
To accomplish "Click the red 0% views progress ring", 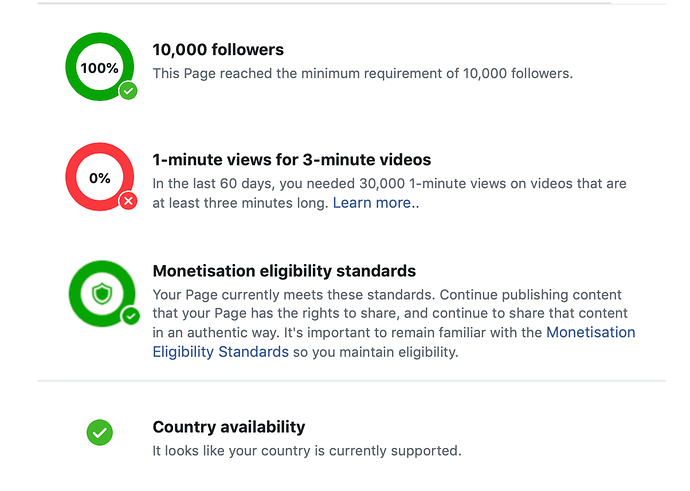I will [99, 177].
